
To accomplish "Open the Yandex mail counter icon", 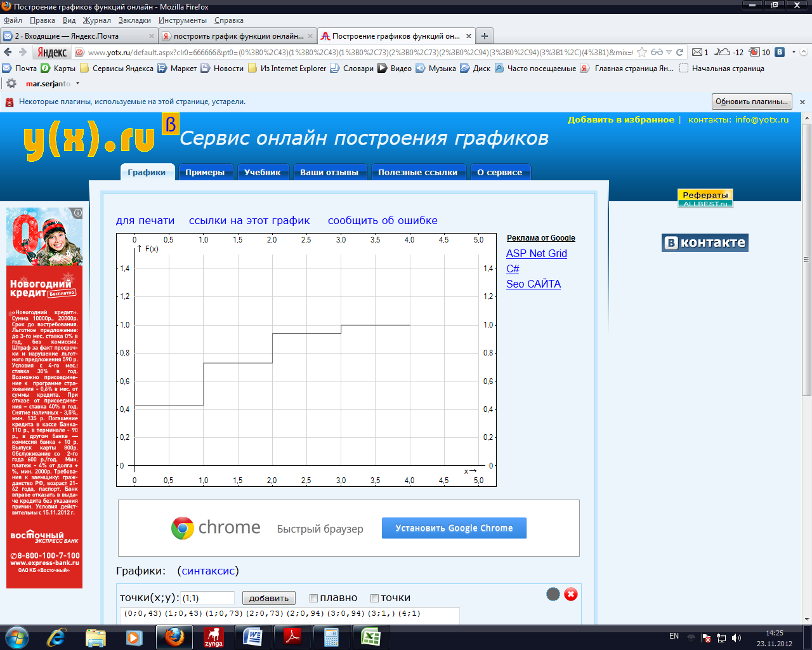I will (x=700, y=52).
